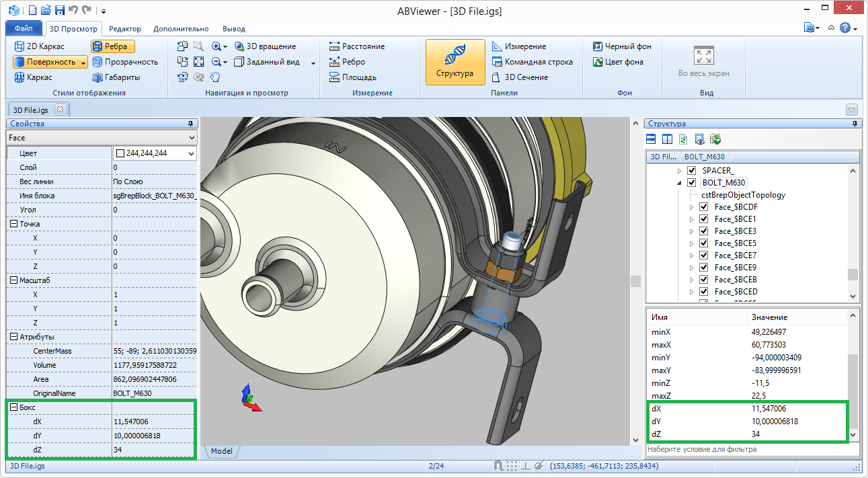This screenshot has height=478, width=868.
Task: Toggle the Face_$BCDF checkbox
Action: pos(703,207)
